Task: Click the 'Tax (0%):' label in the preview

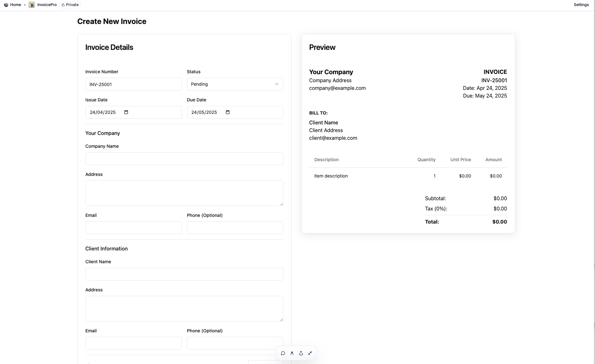Action: [436, 209]
